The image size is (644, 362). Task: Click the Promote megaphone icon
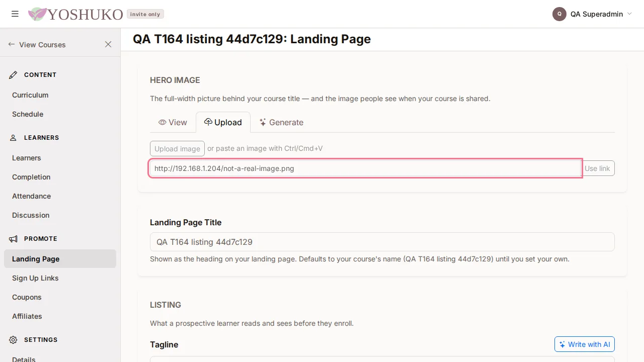[x=14, y=239]
